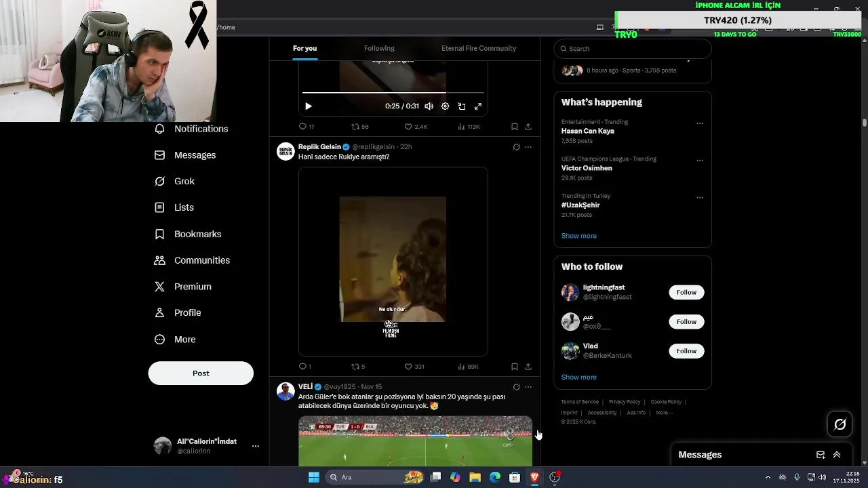Viewport: 868px width, 488px height.
Task: Open Grok from the sidebar
Action: pyautogui.click(x=175, y=182)
